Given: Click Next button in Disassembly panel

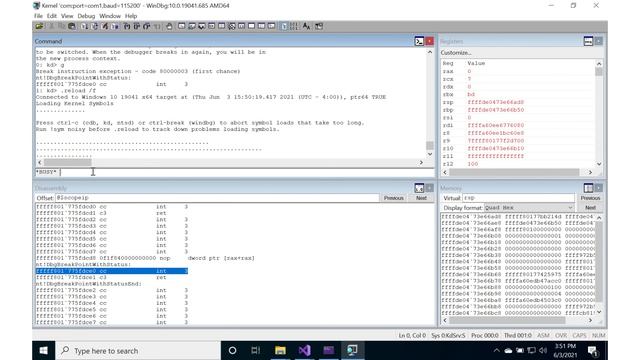Looking at the screenshot, I should pos(421,198).
